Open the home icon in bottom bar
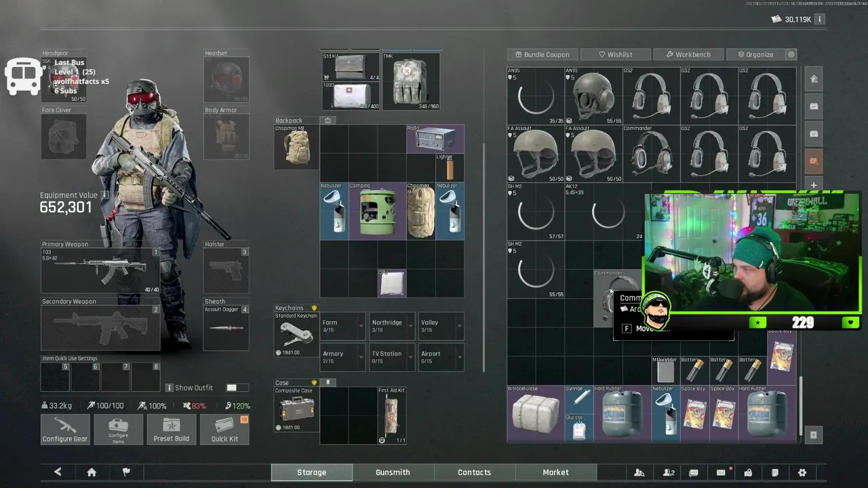Image resolution: width=868 pixels, height=488 pixels. coord(92,472)
